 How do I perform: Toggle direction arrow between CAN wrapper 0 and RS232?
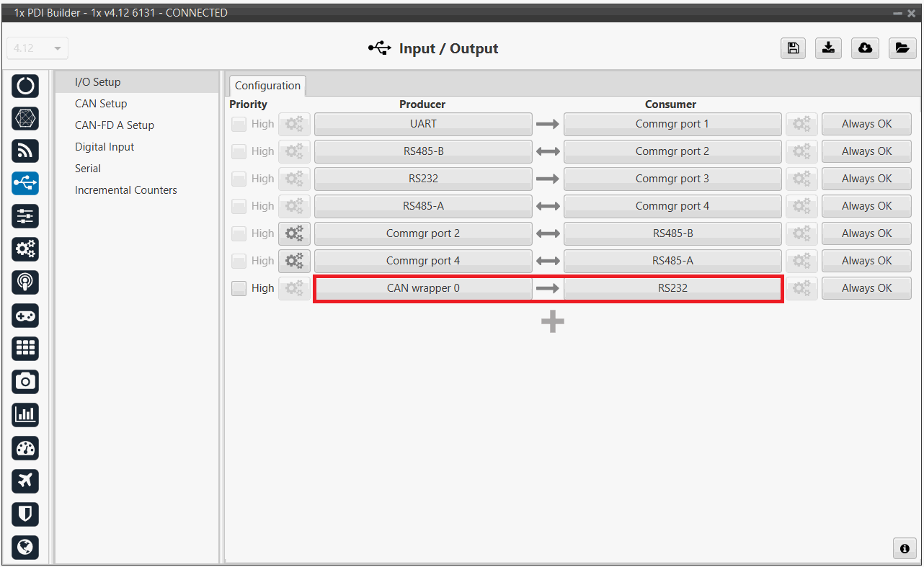[x=548, y=288]
